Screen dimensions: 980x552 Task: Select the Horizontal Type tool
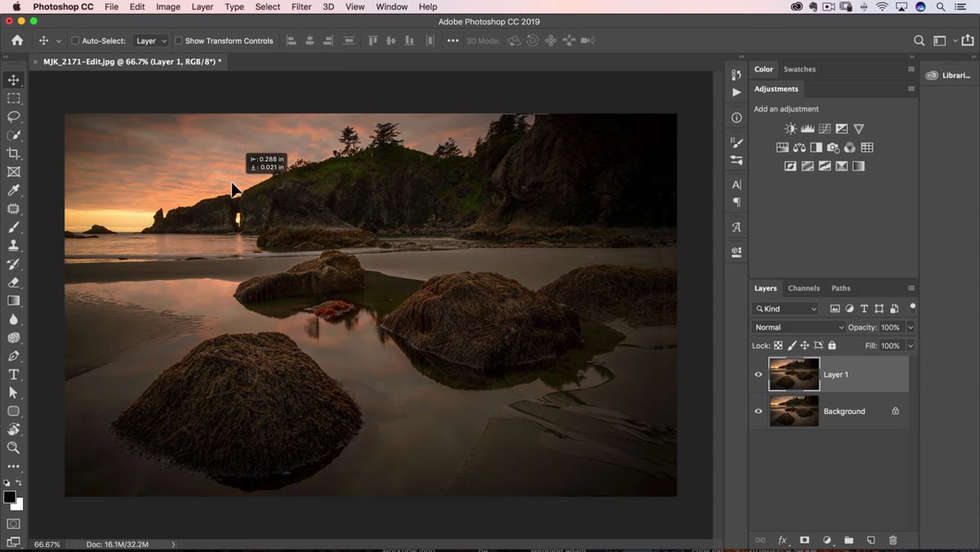click(x=13, y=375)
